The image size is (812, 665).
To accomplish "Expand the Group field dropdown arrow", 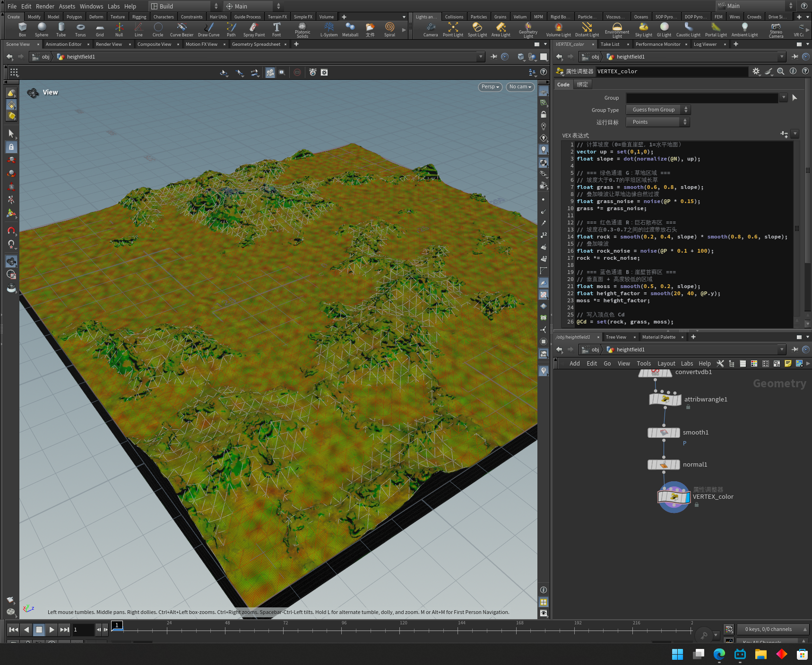I will click(783, 97).
